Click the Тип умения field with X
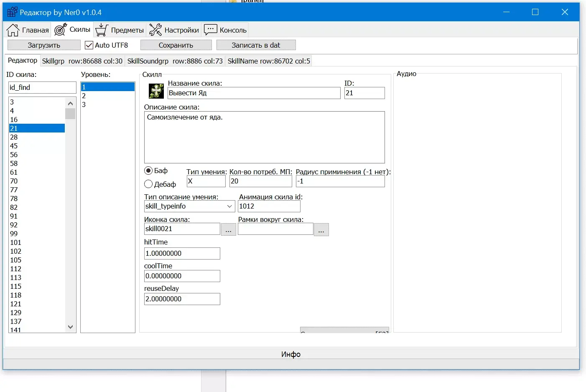 [206, 181]
